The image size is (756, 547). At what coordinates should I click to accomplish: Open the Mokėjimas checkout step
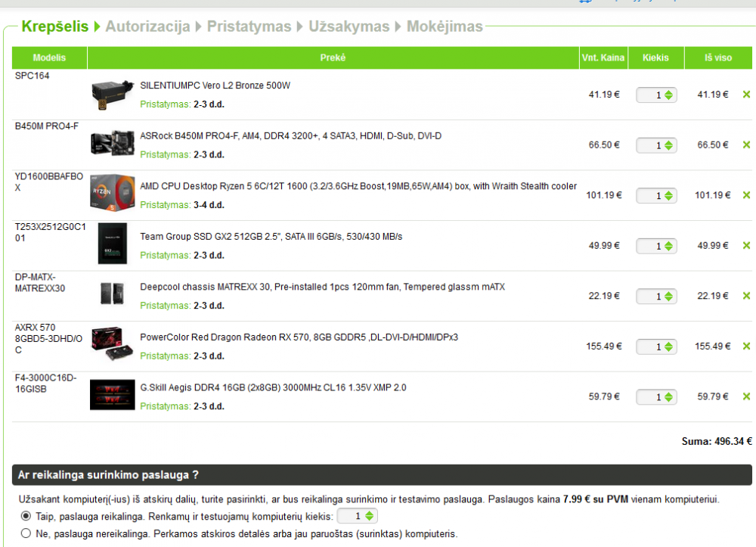pos(445,26)
